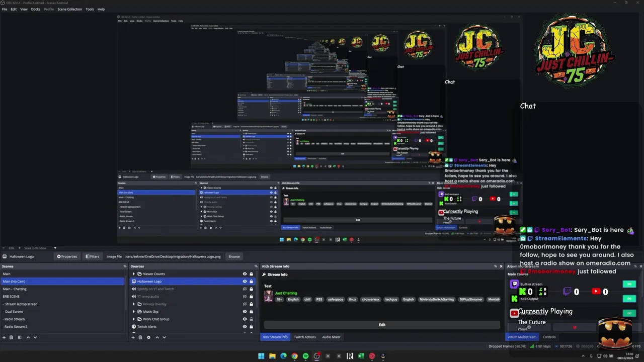This screenshot has height=362, width=644.
Task: Hide the Viewer Counts source
Action: click(x=245, y=274)
